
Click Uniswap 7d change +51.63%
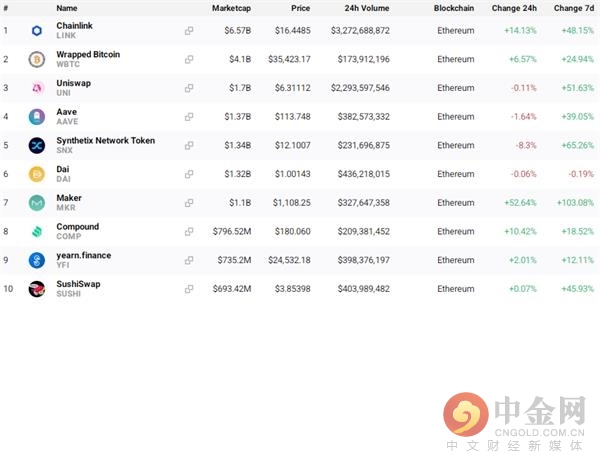(x=577, y=88)
